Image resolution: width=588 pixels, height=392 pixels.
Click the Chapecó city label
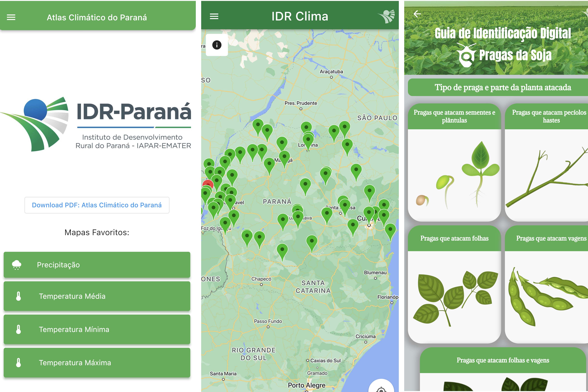[x=261, y=279]
